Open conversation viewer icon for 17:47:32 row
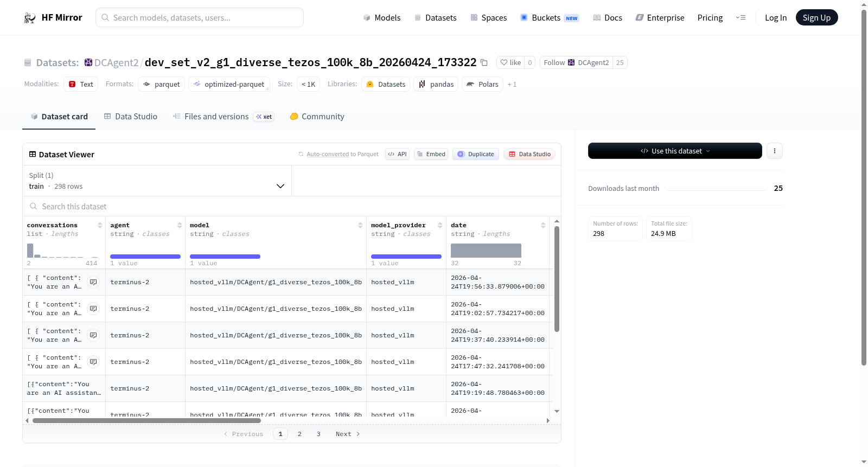Image resolution: width=868 pixels, height=467 pixels. 93,362
